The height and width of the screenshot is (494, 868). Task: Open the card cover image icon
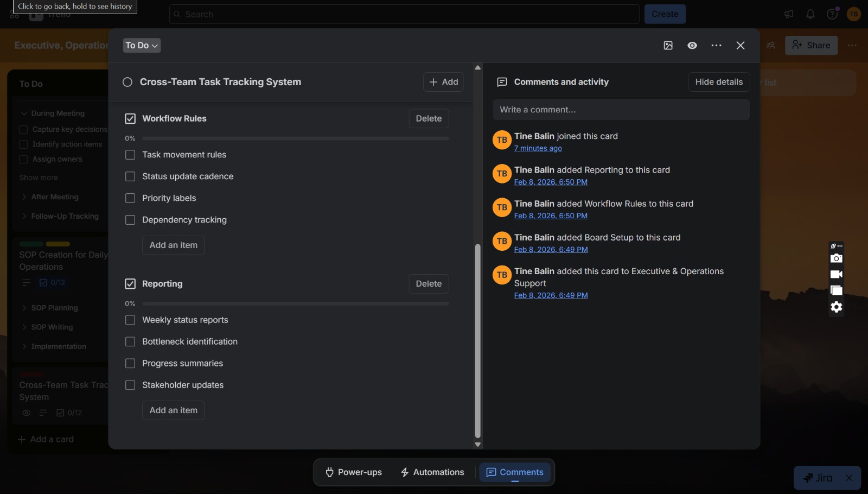click(x=668, y=46)
